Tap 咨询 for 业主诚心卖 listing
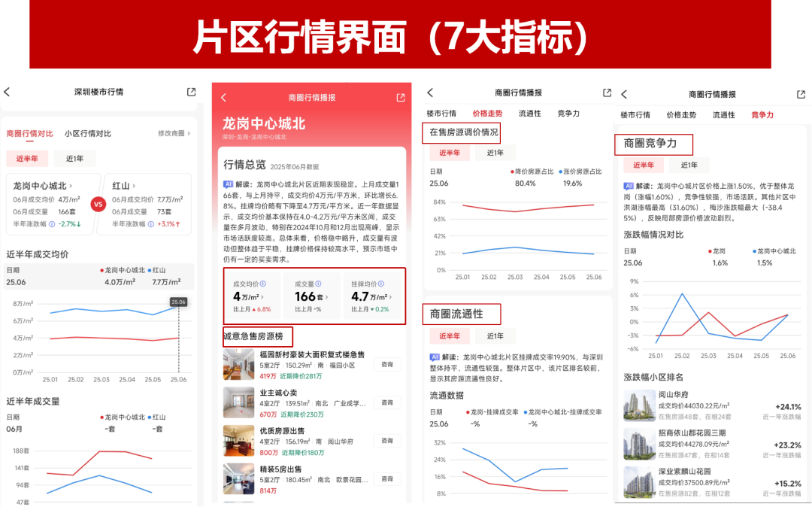Viewport: 812px width, 507px height. pos(387,402)
